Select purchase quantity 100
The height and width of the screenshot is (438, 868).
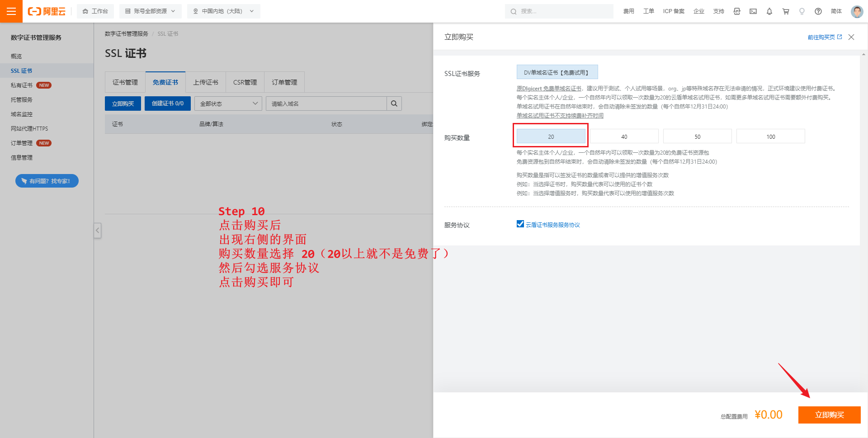click(x=771, y=137)
